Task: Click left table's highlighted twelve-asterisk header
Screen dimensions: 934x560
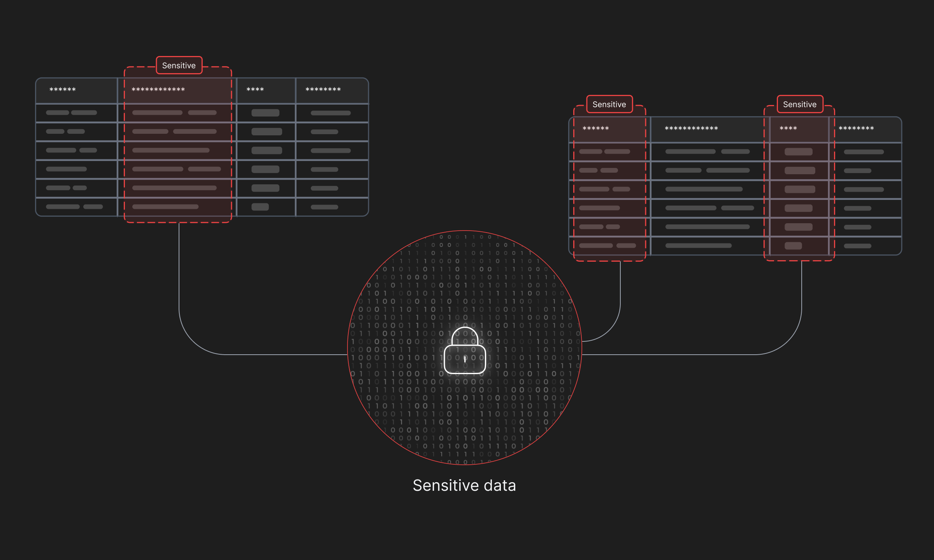Action: tap(158, 90)
